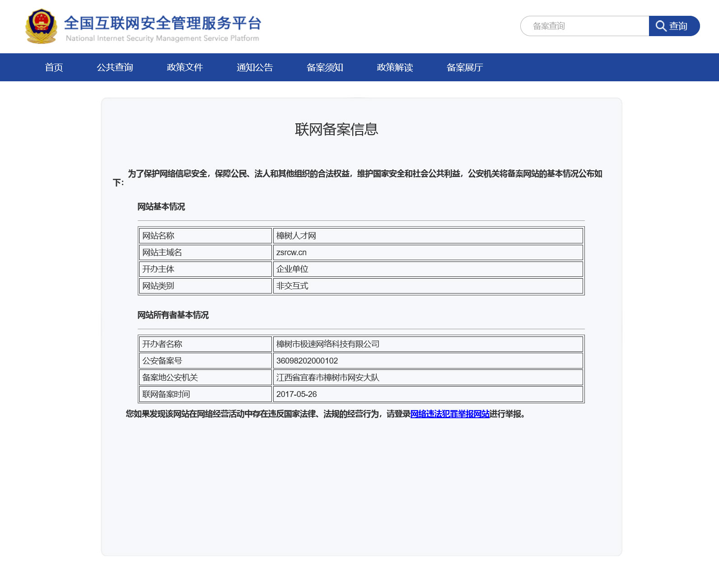Open the 备案展厅 menu item
Image resolution: width=719 pixels, height=588 pixels.
click(465, 67)
